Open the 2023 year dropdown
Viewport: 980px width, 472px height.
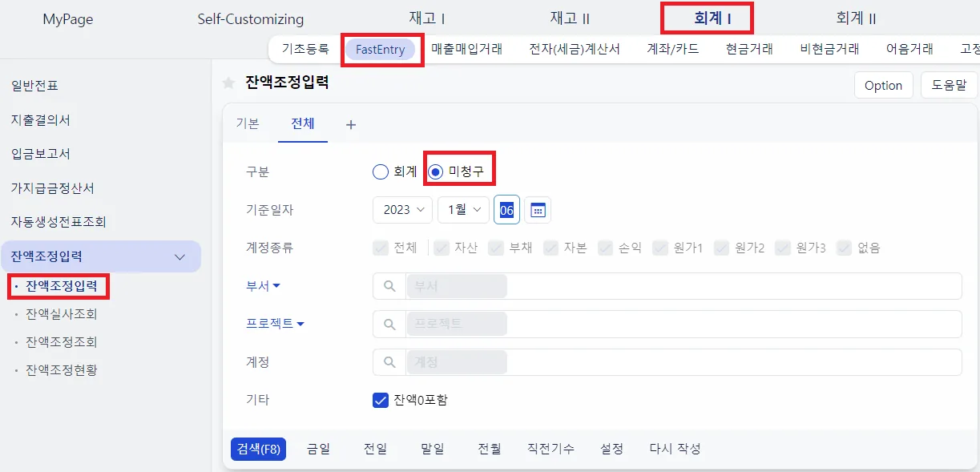tap(402, 210)
